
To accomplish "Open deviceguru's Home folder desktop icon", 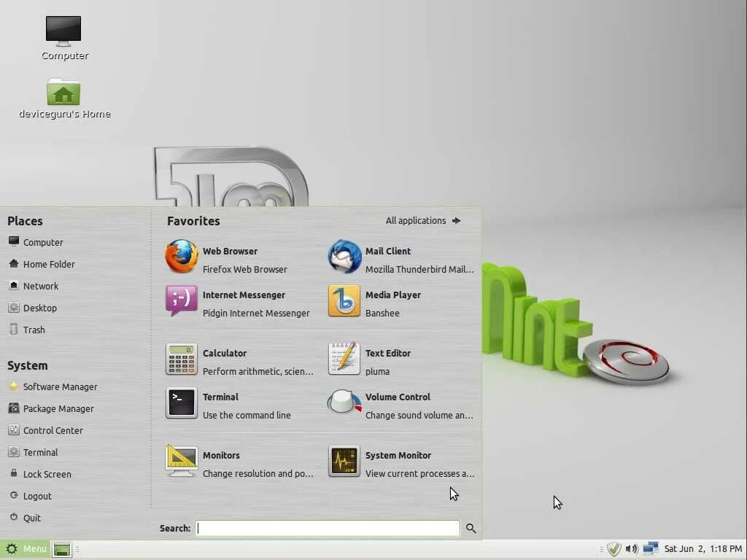I will click(x=63, y=92).
